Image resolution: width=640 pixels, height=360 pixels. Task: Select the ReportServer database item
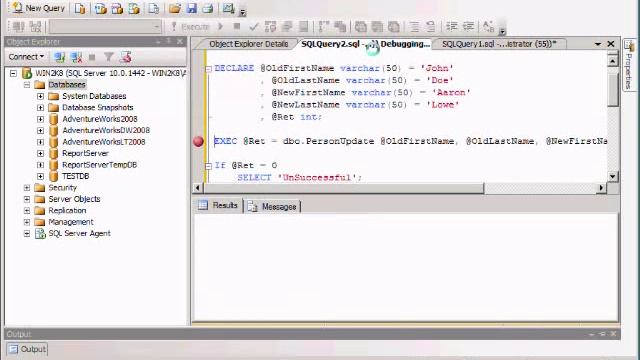click(85, 153)
